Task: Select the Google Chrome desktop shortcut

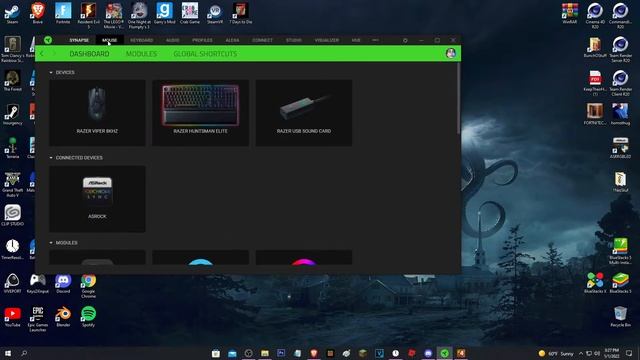Action: coord(89,285)
